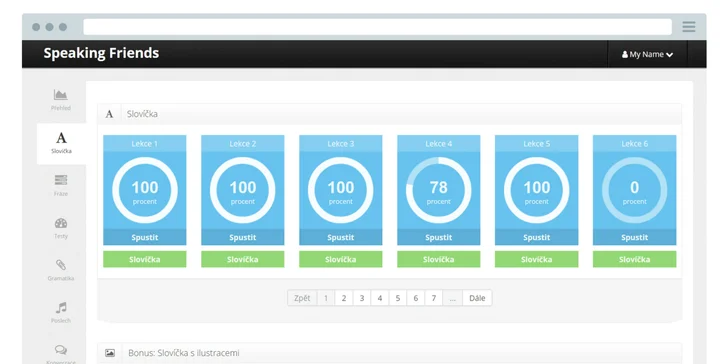
Task: Go to pagination page 7
Action: pyautogui.click(x=434, y=298)
